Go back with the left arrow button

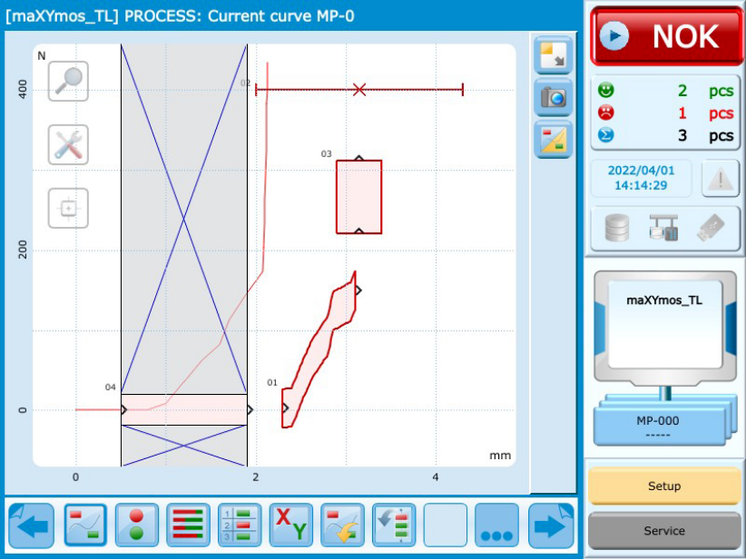[32, 526]
